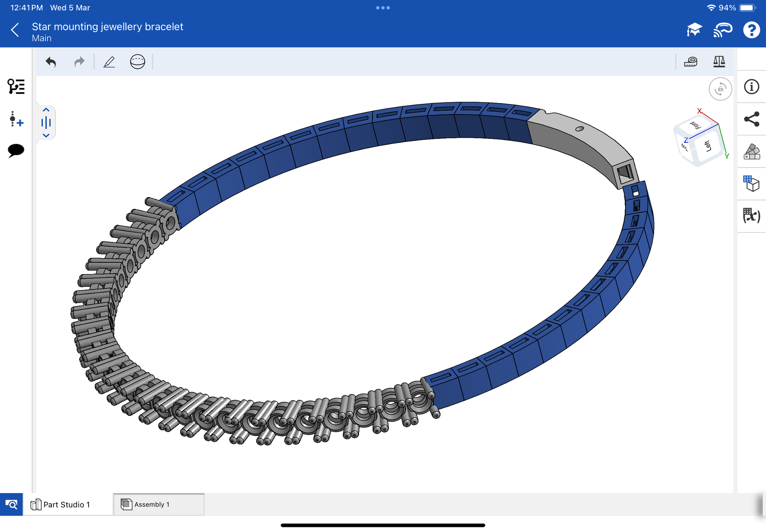Viewport: 766px width, 532px height.
Task: Toggle the rotation lock button
Action: pos(720,89)
